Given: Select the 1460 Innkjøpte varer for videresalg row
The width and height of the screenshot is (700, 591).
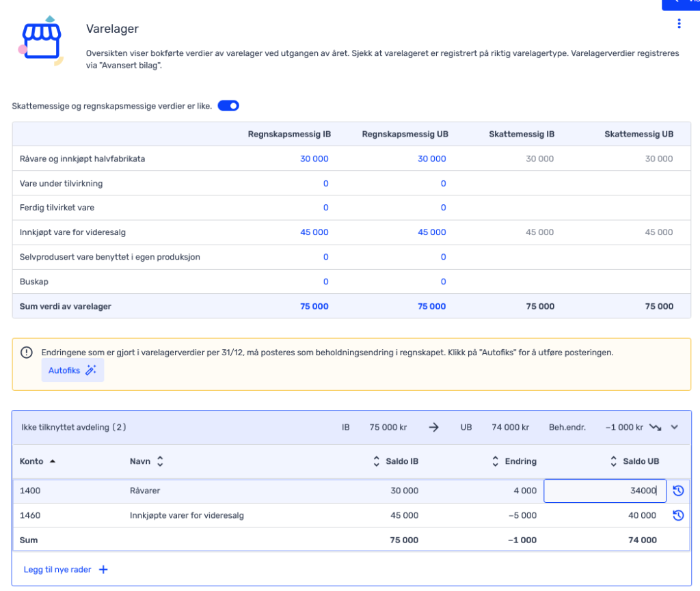Looking at the screenshot, I should point(351,515).
